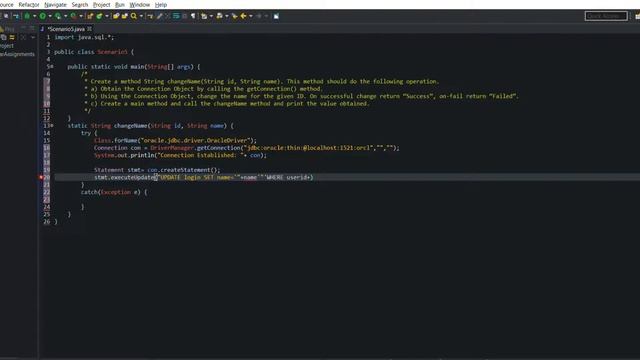Open the Refactor menu
Screen dimensions: 640x360
[x=29, y=5]
